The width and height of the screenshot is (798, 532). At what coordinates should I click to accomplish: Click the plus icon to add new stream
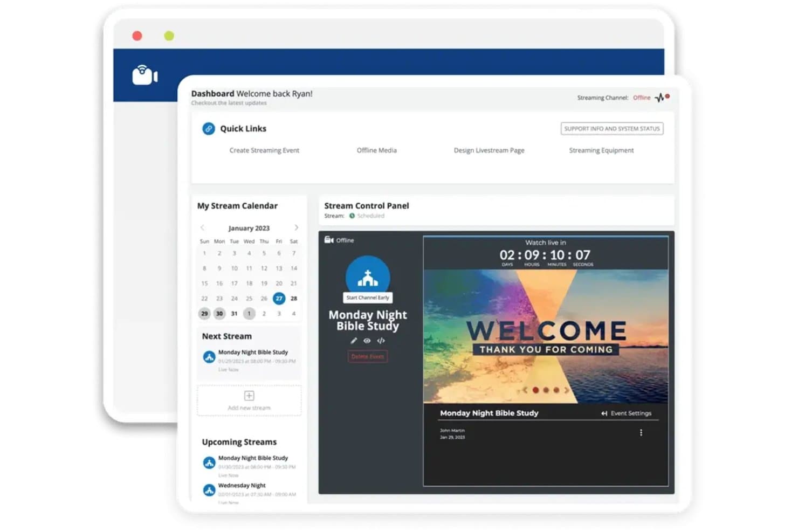coord(249,396)
